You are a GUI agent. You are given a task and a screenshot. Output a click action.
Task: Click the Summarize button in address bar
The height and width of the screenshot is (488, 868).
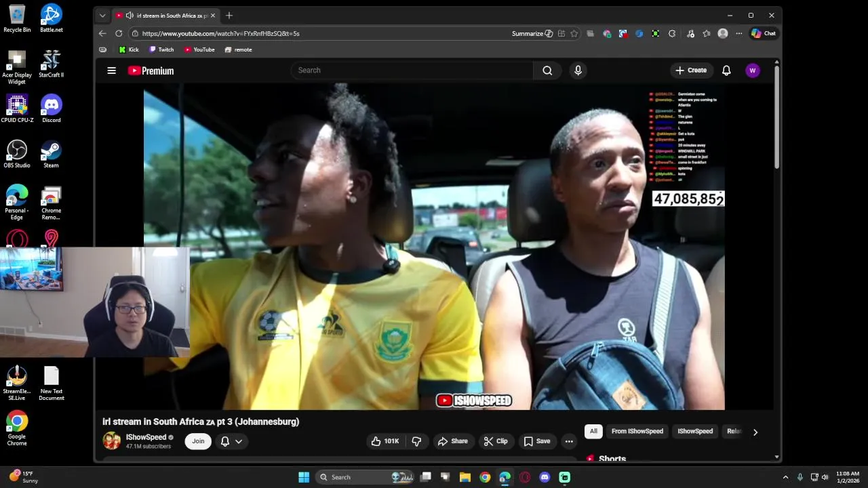pyautogui.click(x=532, y=33)
